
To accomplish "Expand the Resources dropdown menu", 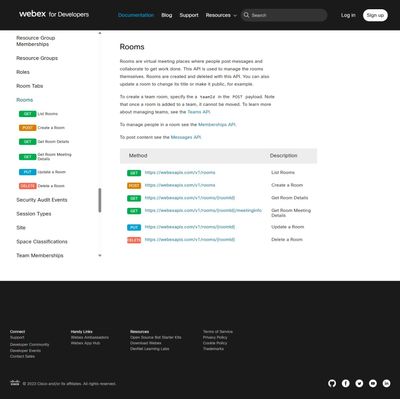I will (x=221, y=15).
